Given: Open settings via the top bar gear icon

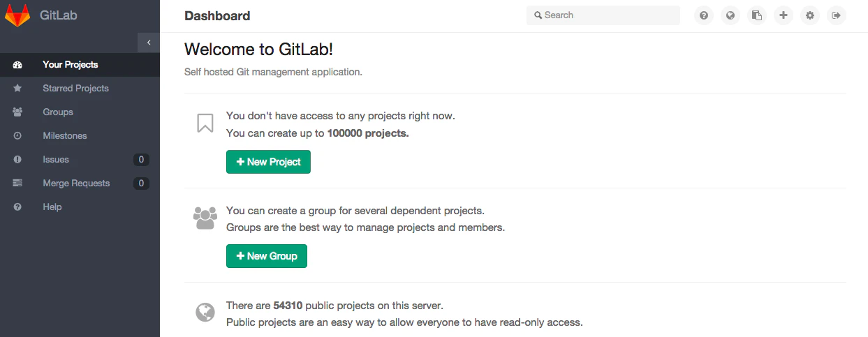Looking at the screenshot, I should click(x=810, y=15).
